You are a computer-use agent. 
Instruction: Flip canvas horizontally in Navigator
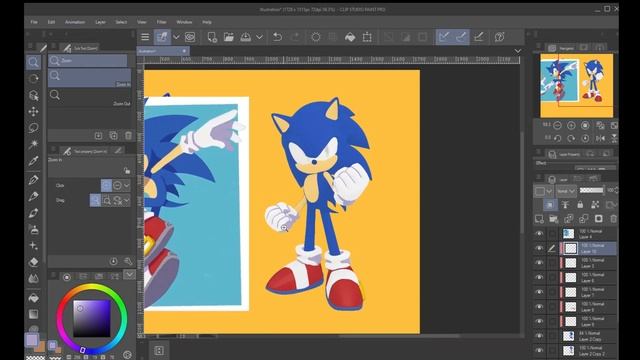pos(600,138)
